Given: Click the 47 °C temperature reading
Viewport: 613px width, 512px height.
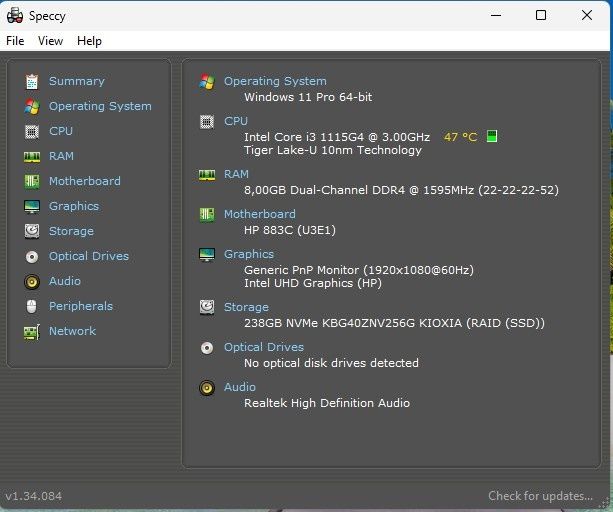Looking at the screenshot, I should tap(461, 137).
